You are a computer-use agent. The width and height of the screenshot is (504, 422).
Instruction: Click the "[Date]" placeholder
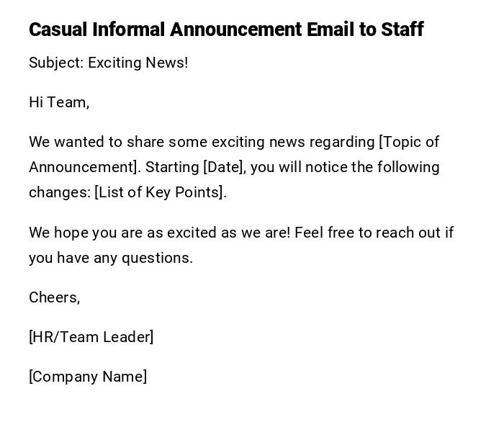tap(225, 167)
